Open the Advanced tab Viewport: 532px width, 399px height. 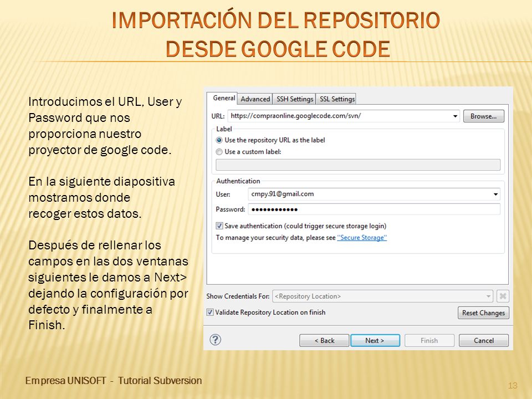click(255, 99)
